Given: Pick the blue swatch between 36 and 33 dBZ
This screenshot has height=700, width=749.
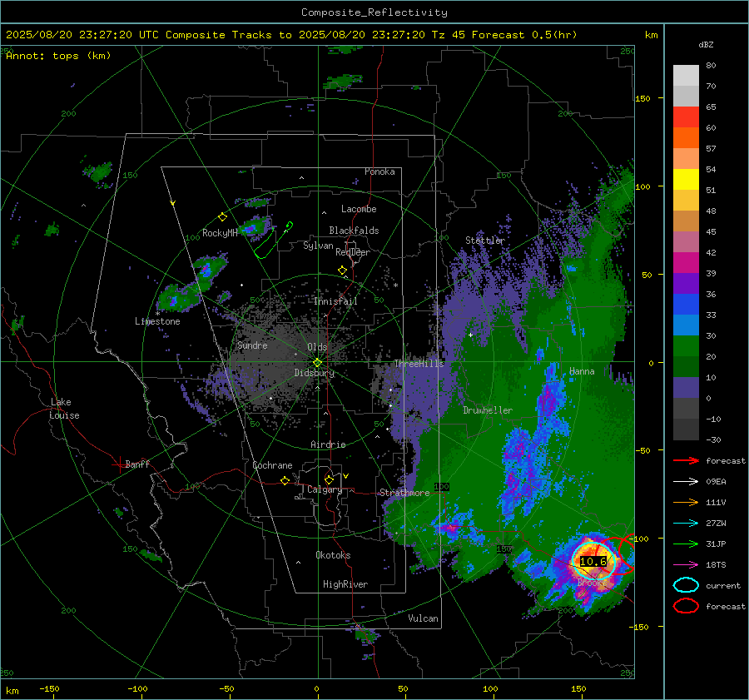Looking at the screenshot, I should click(686, 305).
